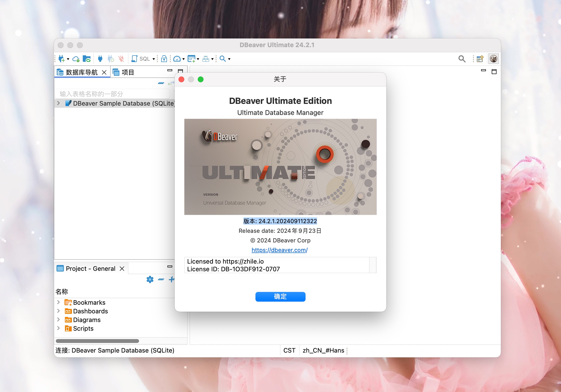This screenshot has width=561, height=392.
Task: Click the 名称 column header
Action: [x=62, y=292]
